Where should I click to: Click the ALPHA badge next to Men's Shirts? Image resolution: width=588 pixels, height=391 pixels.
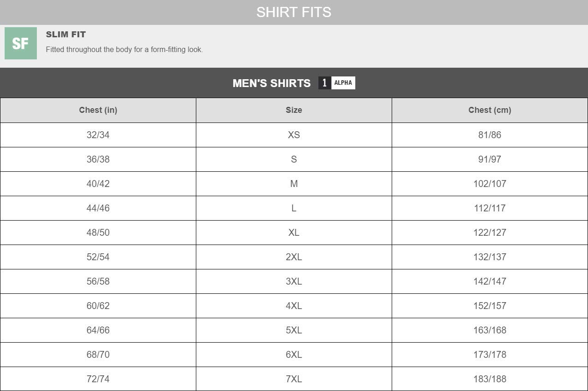coord(343,83)
